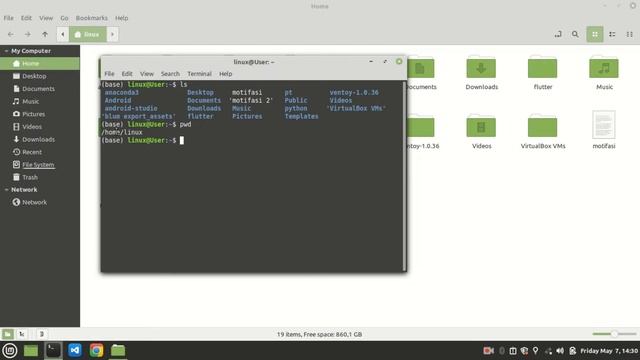Click the screen recorder tray icon
The height and width of the screenshot is (360, 640).
pos(488,351)
